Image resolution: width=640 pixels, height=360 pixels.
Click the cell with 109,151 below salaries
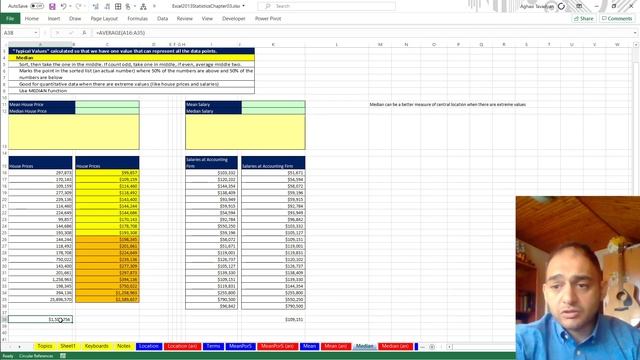pos(273,319)
